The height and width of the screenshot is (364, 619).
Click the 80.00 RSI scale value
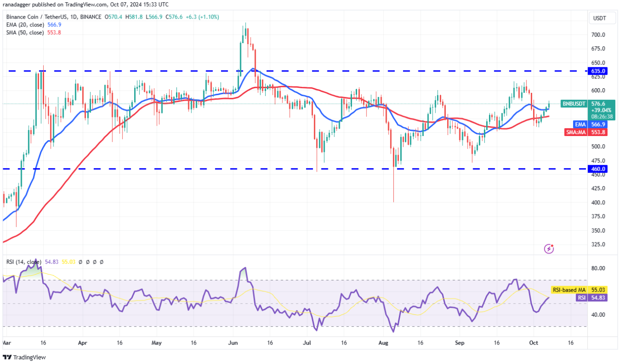click(598, 268)
